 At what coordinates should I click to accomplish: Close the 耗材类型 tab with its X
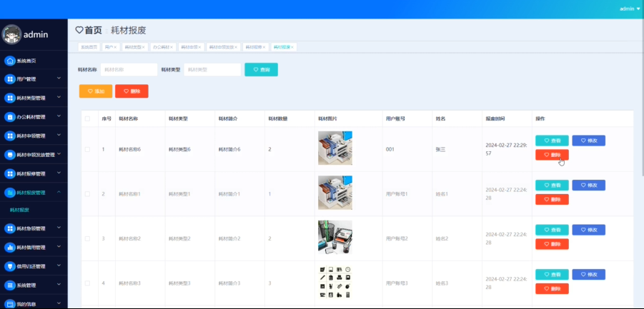pyautogui.click(x=144, y=47)
